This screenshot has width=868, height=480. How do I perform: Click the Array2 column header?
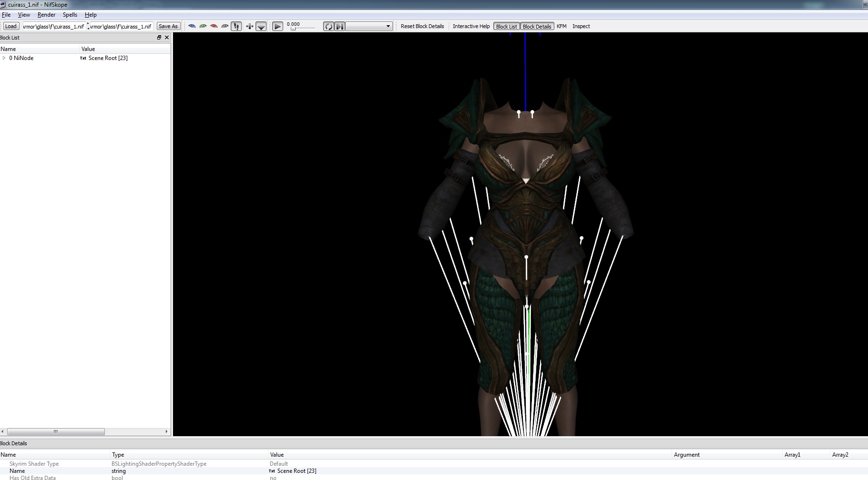click(x=848, y=455)
